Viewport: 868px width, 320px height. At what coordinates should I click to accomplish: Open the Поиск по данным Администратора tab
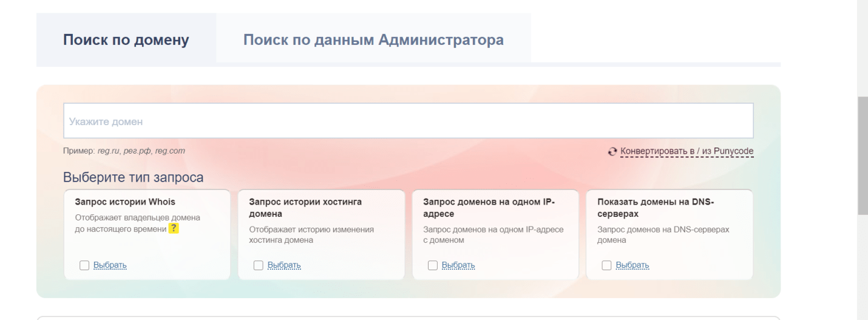(x=373, y=40)
